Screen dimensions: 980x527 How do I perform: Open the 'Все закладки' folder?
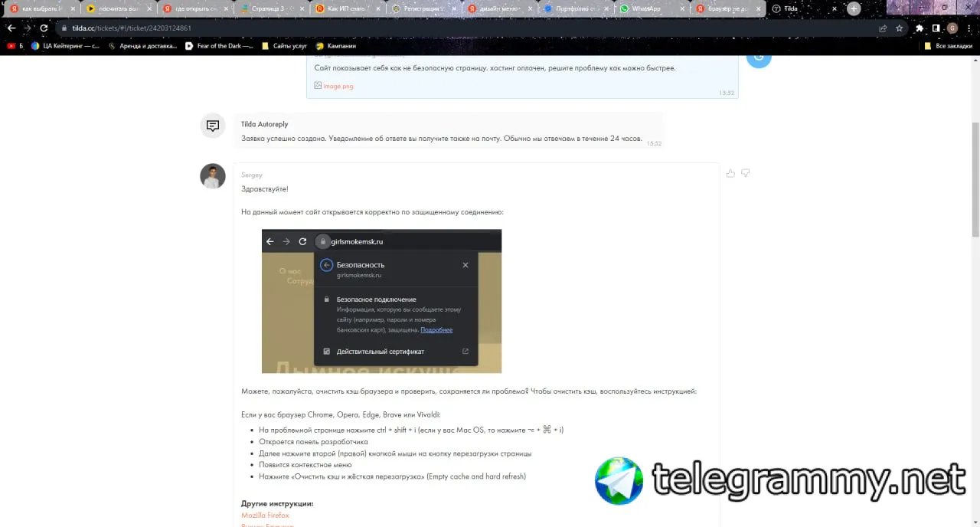(948, 46)
